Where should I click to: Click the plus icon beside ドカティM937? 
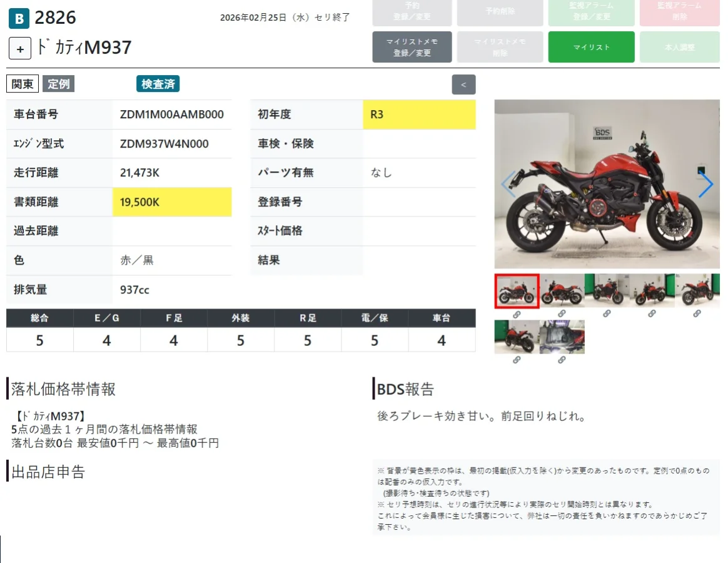[20, 48]
